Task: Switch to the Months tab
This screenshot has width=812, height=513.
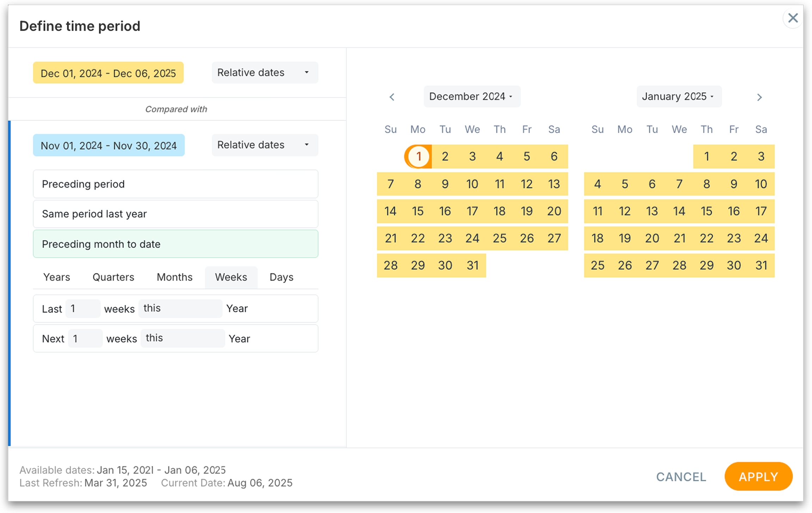Action: click(x=174, y=277)
